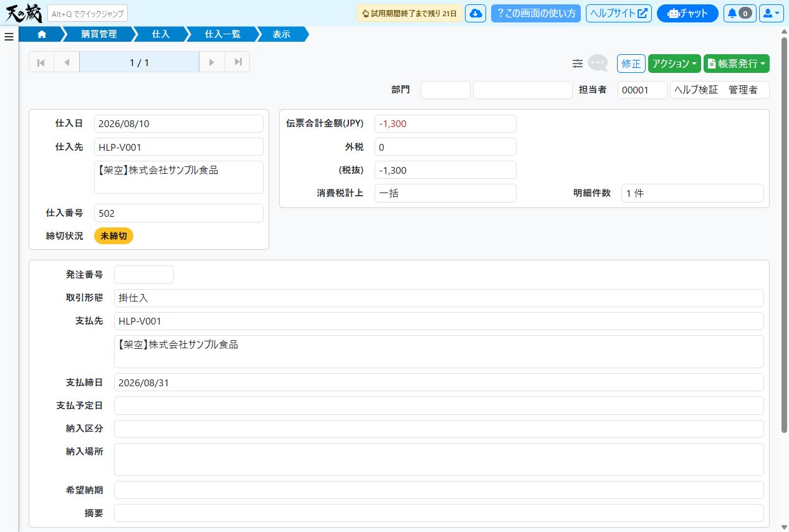This screenshot has height=532, width=789.
Task: Go to 購買管理 breadcrumb
Action: click(98, 34)
